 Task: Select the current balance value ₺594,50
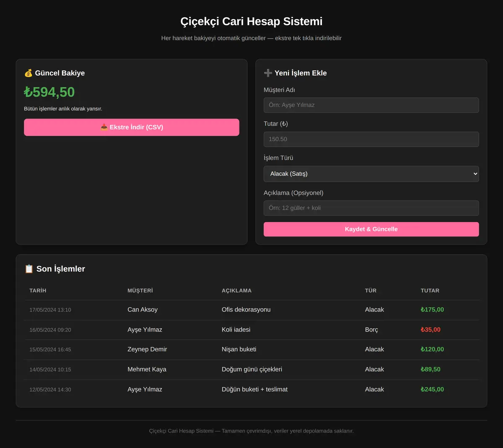point(49,92)
